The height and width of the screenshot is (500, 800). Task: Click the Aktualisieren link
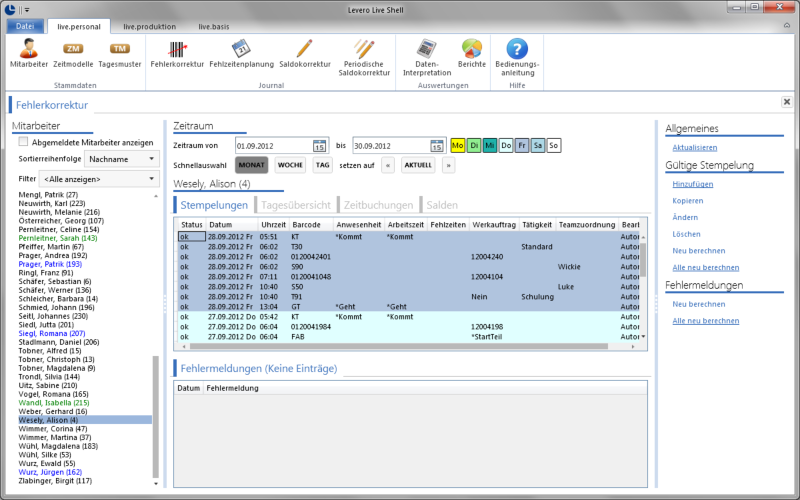click(x=694, y=147)
